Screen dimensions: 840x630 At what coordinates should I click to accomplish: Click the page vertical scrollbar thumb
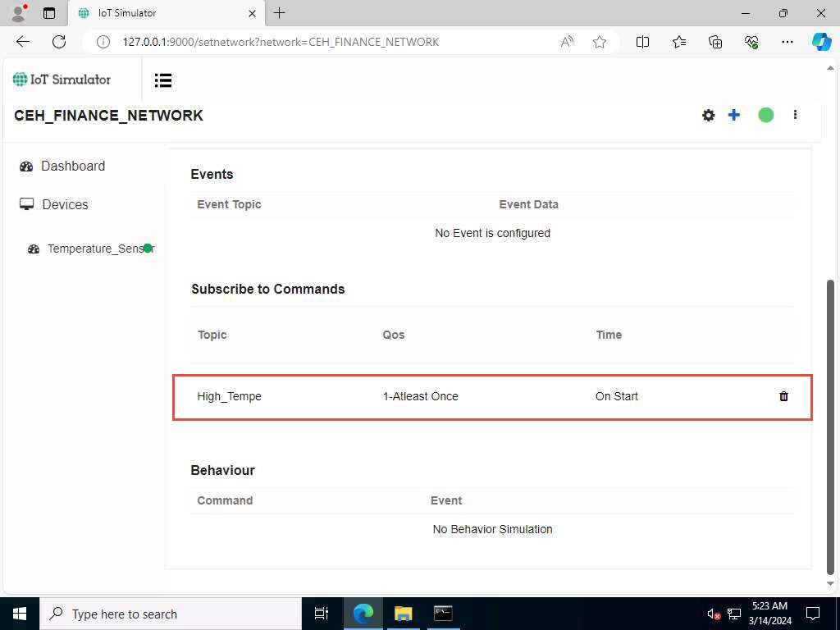click(x=831, y=427)
